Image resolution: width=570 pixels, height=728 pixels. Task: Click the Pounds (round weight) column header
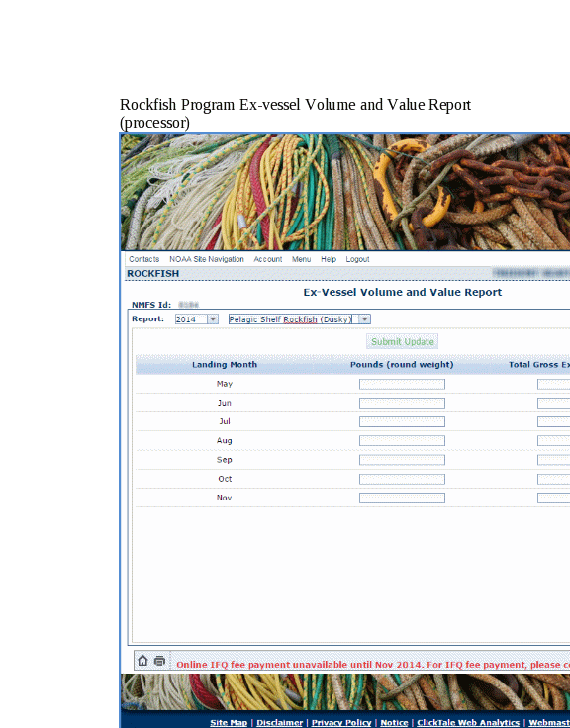point(402,364)
